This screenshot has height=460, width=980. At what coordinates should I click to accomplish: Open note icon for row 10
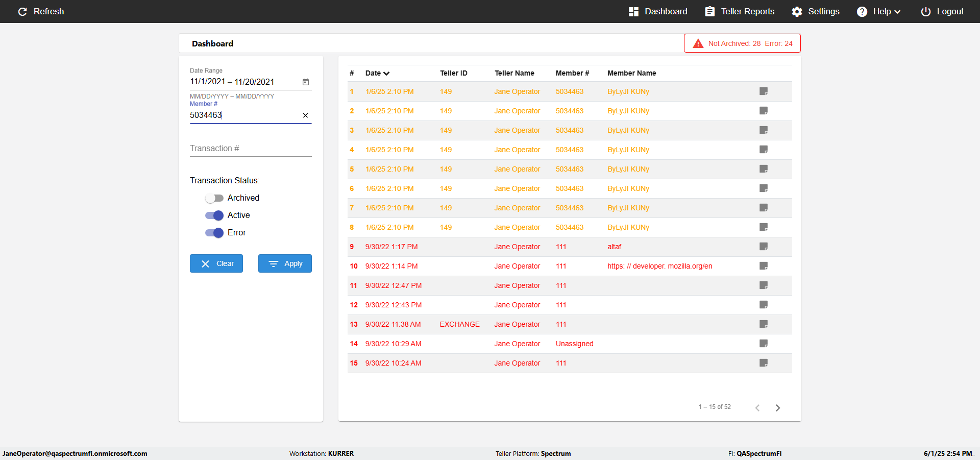point(764,266)
